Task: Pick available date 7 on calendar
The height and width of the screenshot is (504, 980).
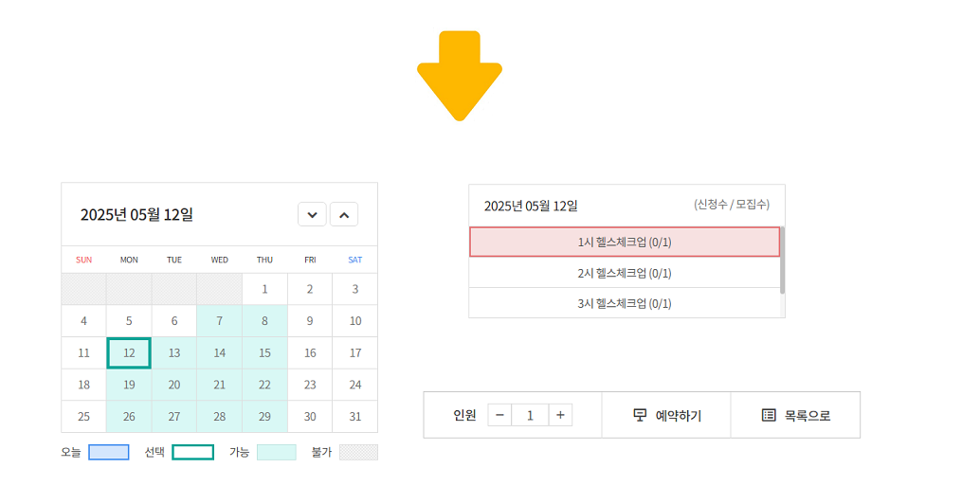Action: pyautogui.click(x=219, y=321)
